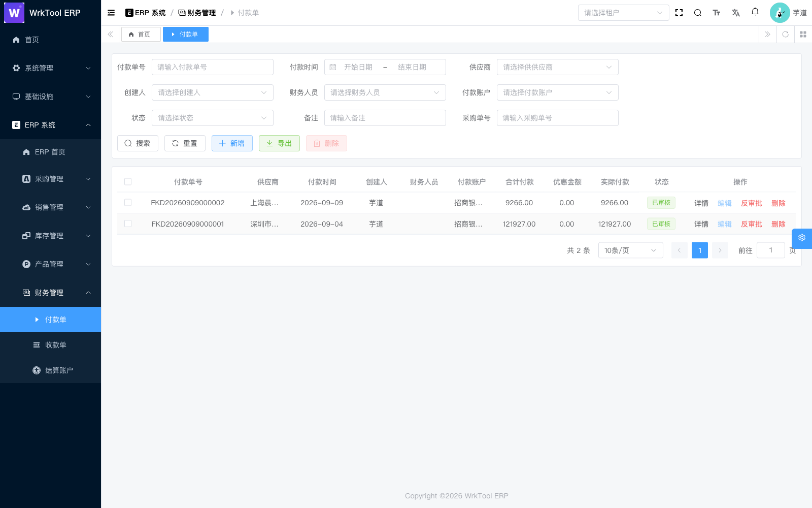The width and height of the screenshot is (812, 508).
Task: Open ERP 首页 in the sidebar
Action: [x=51, y=152]
